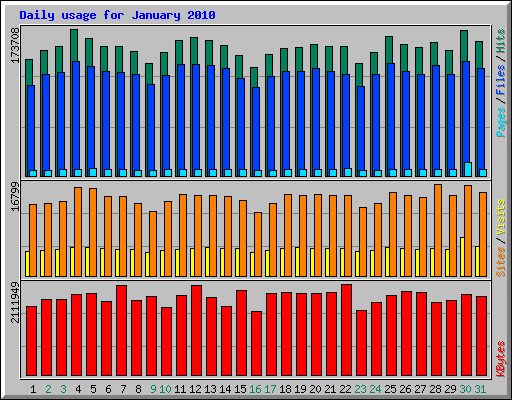Click the yellow Sites bar for day 30
This screenshot has height=400, width=512.
tap(462, 257)
